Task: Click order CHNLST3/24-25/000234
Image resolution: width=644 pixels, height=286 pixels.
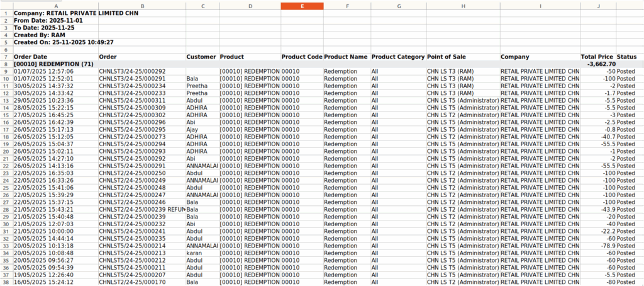Action: (142, 86)
